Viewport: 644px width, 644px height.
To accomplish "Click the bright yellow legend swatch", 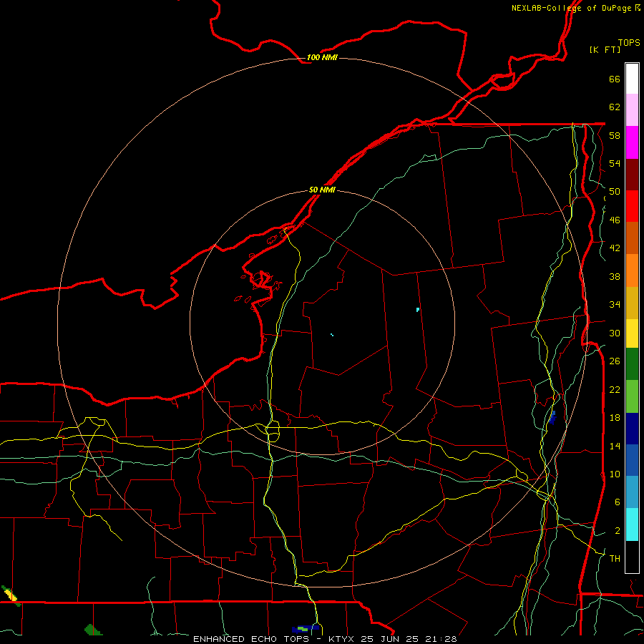I will click(632, 333).
